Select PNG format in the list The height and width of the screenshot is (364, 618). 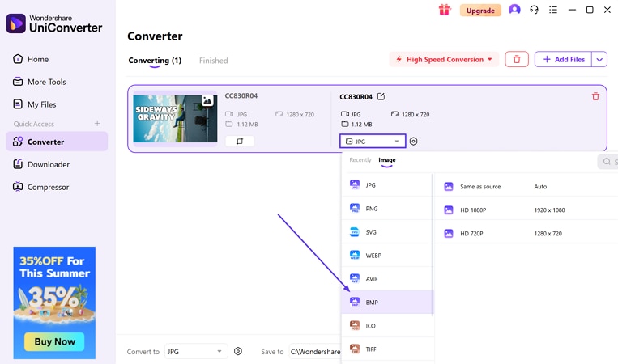[x=387, y=209]
